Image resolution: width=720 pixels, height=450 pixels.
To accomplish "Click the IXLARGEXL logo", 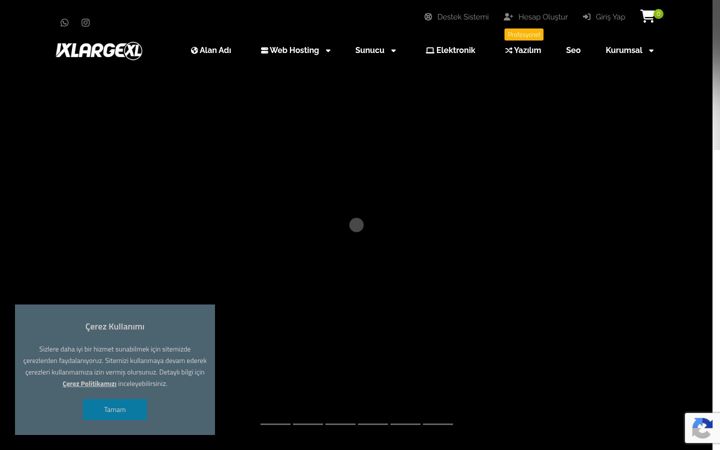I will tap(99, 51).
